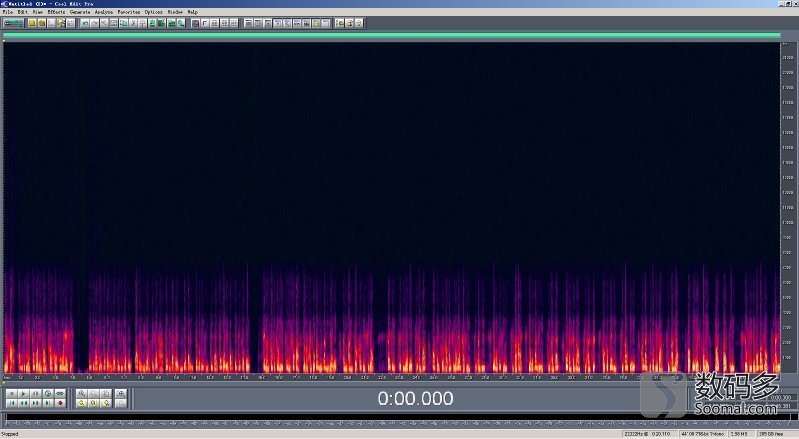The height and width of the screenshot is (439, 799).
Task: Click the Zoom In Horizontally magnifier icon
Action: click(81, 393)
